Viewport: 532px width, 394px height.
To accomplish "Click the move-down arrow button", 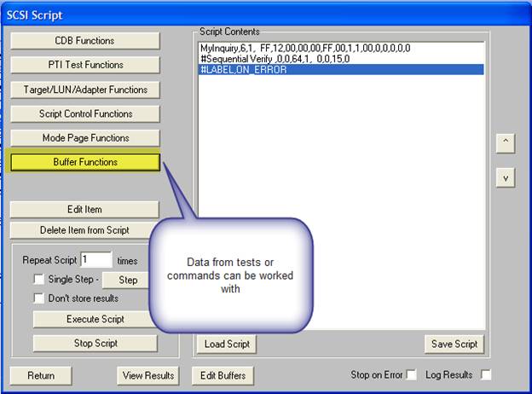I will pyautogui.click(x=505, y=177).
